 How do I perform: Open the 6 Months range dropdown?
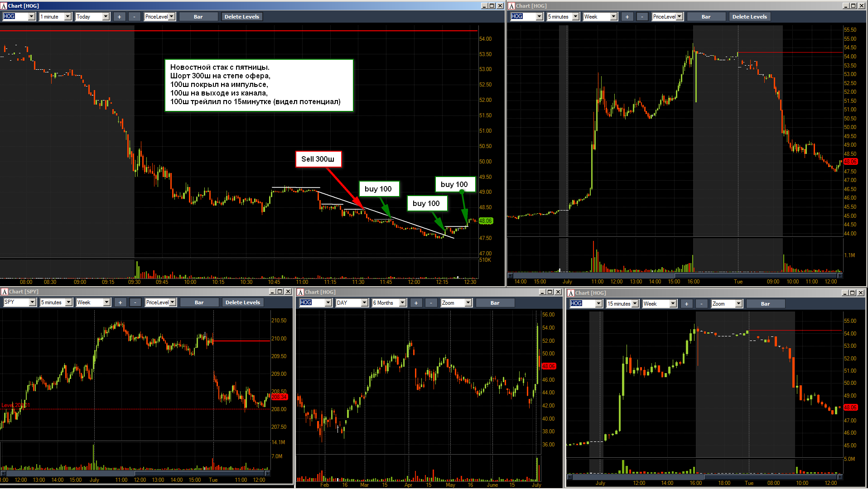(x=403, y=303)
